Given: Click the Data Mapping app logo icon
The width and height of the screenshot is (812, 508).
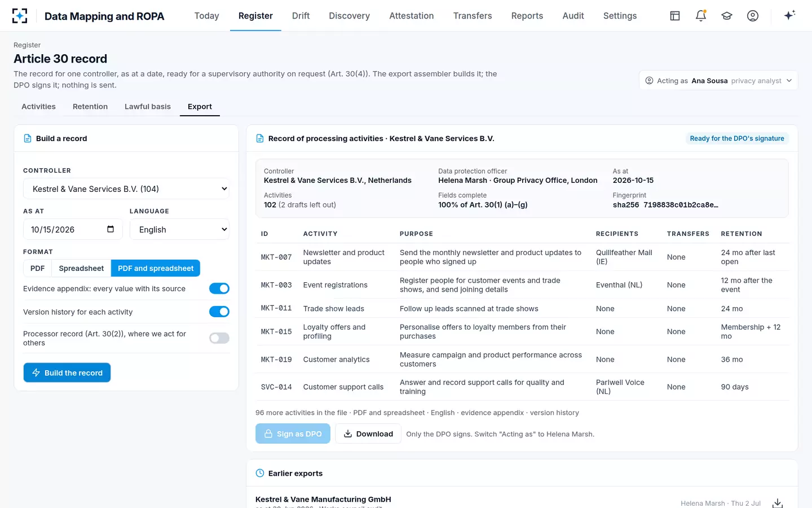Looking at the screenshot, I should tap(20, 16).
